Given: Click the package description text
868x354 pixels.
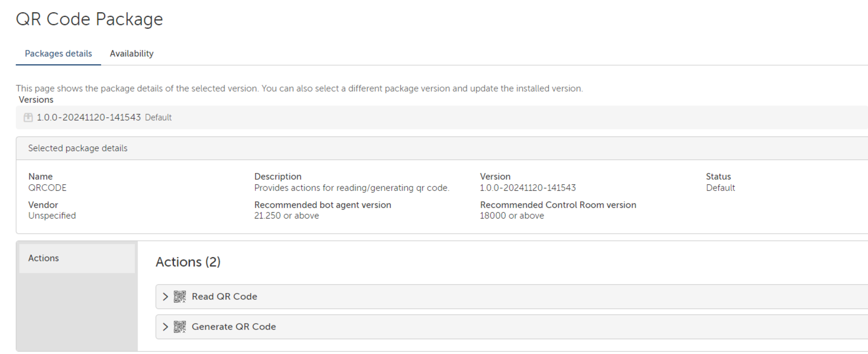Looking at the screenshot, I should 351,188.
